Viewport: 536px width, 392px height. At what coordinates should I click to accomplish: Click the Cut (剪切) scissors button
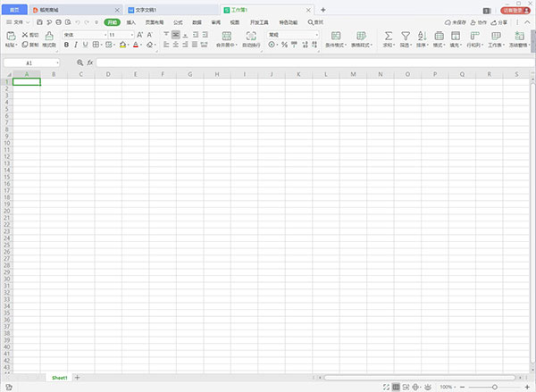pyautogui.click(x=30, y=35)
